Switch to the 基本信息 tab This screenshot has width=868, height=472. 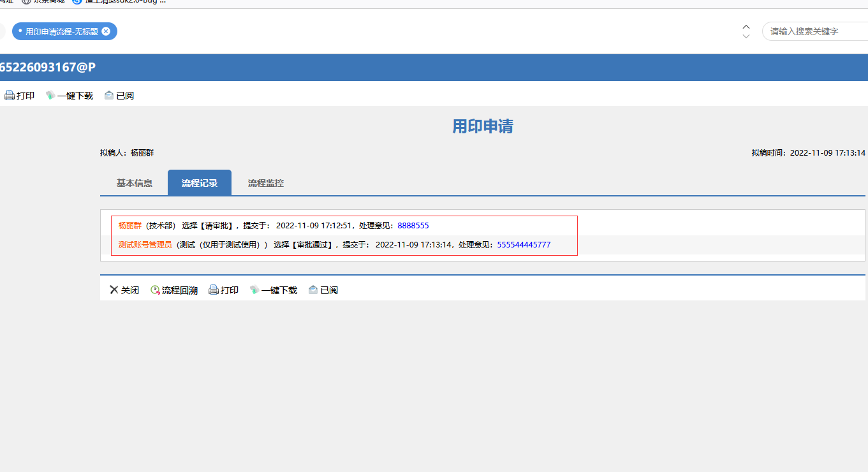click(135, 183)
